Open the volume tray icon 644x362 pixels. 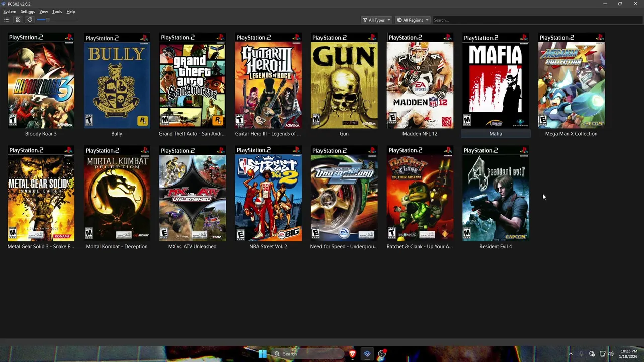(x=611, y=354)
